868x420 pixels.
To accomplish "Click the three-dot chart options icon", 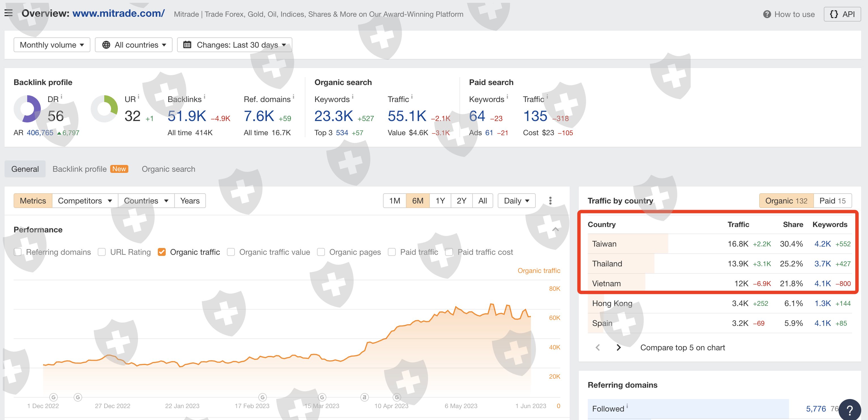I will click(550, 201).
